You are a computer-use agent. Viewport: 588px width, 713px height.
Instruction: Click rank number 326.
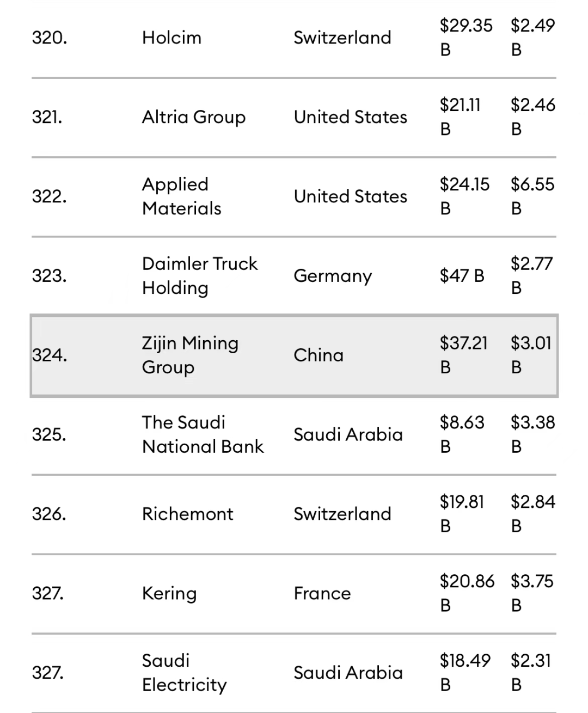click(x=49, y=514)
